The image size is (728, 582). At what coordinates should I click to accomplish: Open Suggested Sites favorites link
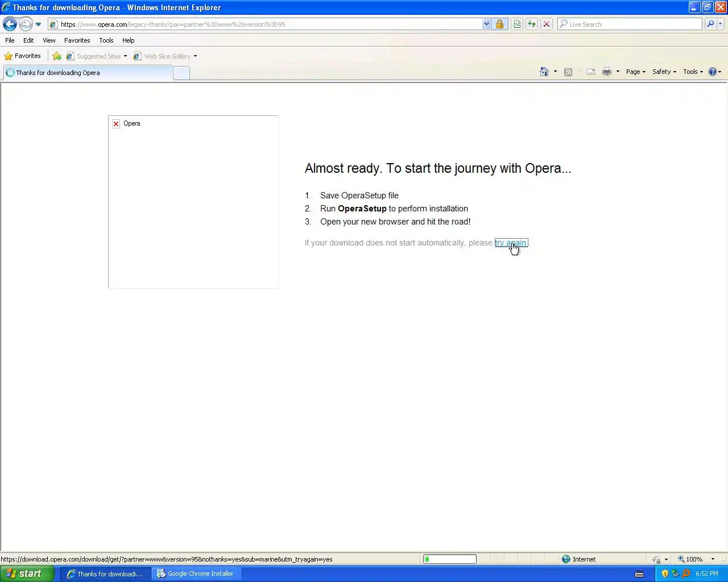(x=97, y=56)
